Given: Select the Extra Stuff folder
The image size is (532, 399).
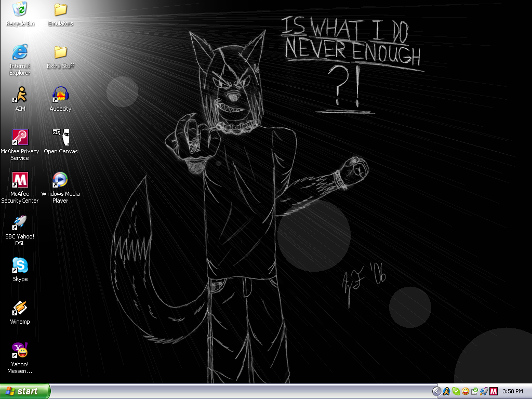Looking at the screenshot, I should tap(60, 57).
